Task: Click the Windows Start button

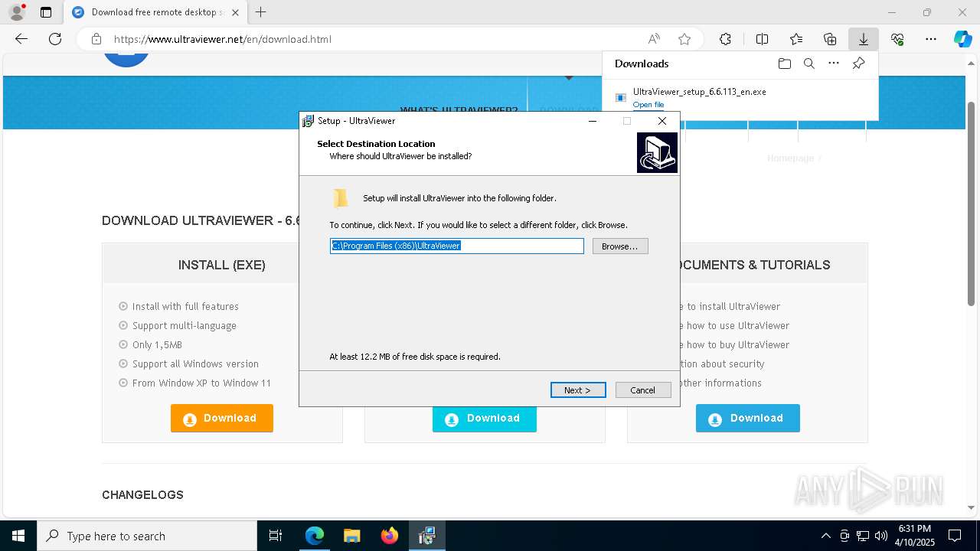Action: pos(18,536)
